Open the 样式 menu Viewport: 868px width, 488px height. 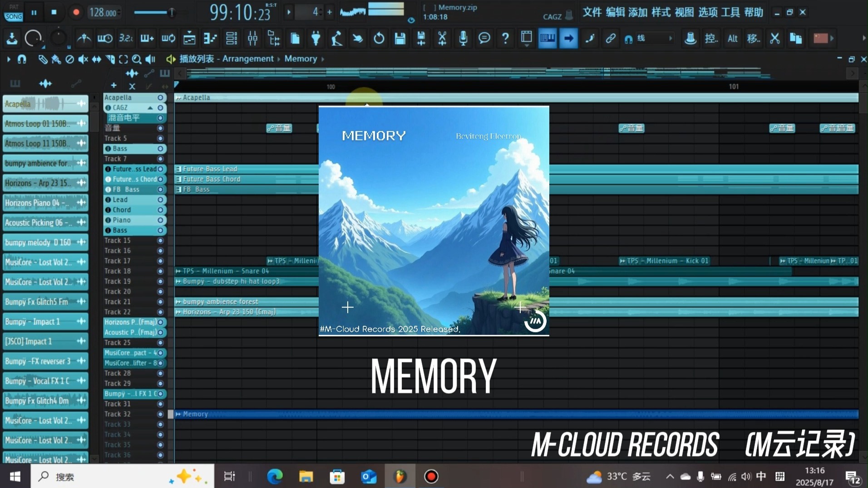point(661,12)
